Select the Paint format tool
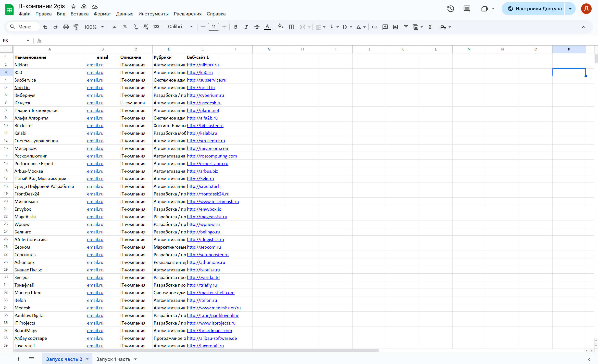The height and width of the screenshot is (364, 598). pos(76,27)
